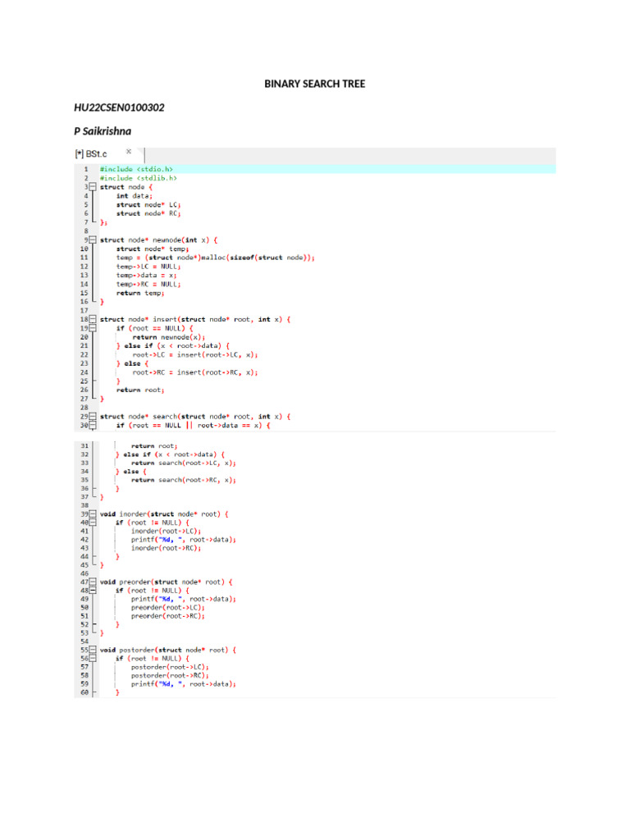Click the 'inorder(root->LC);' call
Viewport: 630px width, 840px height.
pyautogui.click(x=166, y=531)
